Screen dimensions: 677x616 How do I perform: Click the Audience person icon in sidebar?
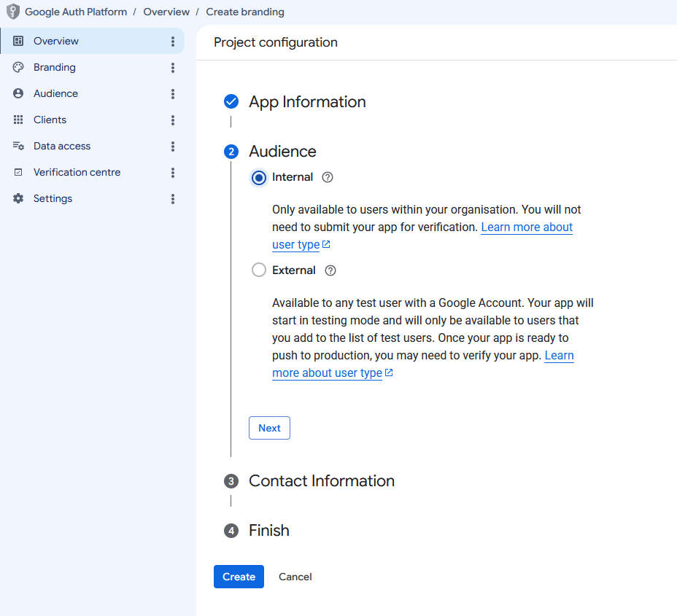[x=18, y=93]
